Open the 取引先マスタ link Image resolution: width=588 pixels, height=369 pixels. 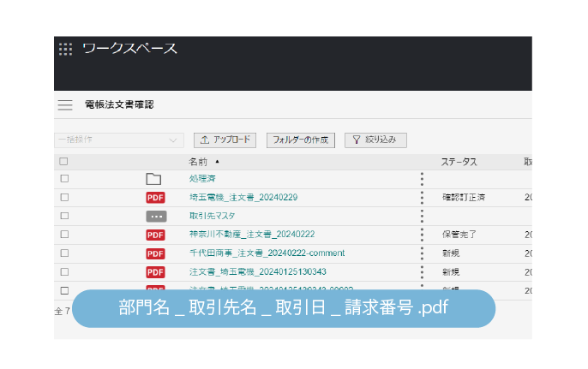(x=213, y=216)
